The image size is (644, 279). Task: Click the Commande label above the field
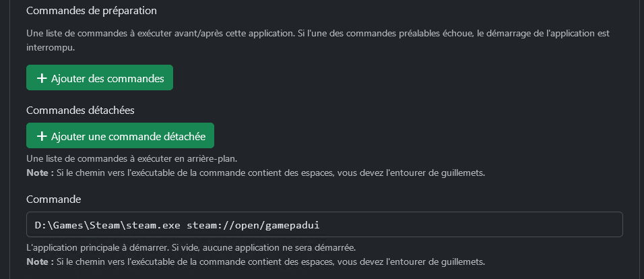(x=53, y=199)
